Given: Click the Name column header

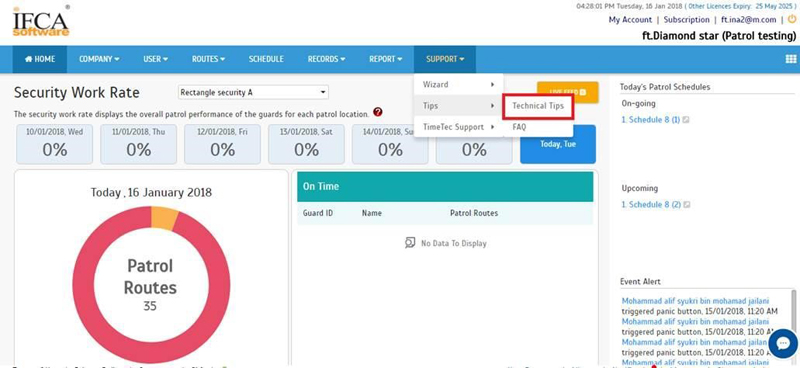Looking at the screenshot, I should pyautogui.click(x=371, y=213).
